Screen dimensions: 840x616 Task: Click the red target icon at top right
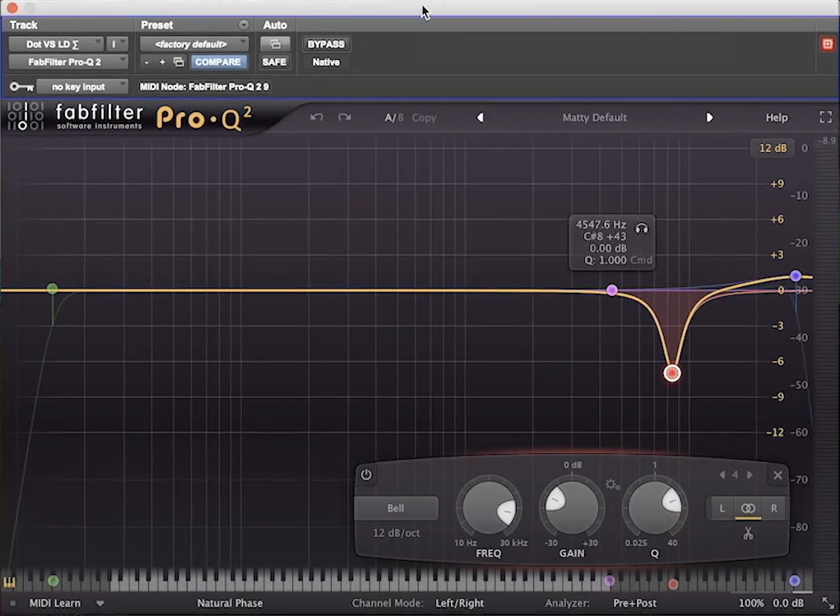tap(827, 44)
